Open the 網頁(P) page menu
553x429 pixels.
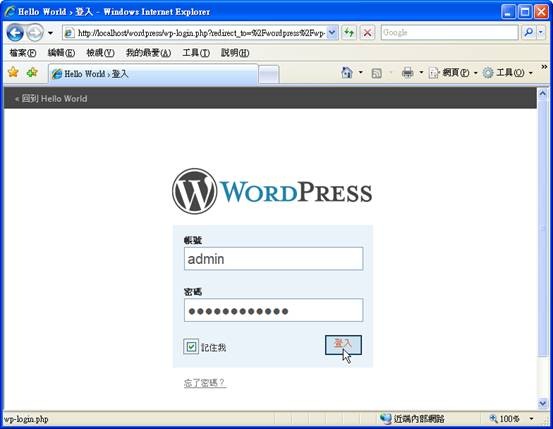pos(453,73)
